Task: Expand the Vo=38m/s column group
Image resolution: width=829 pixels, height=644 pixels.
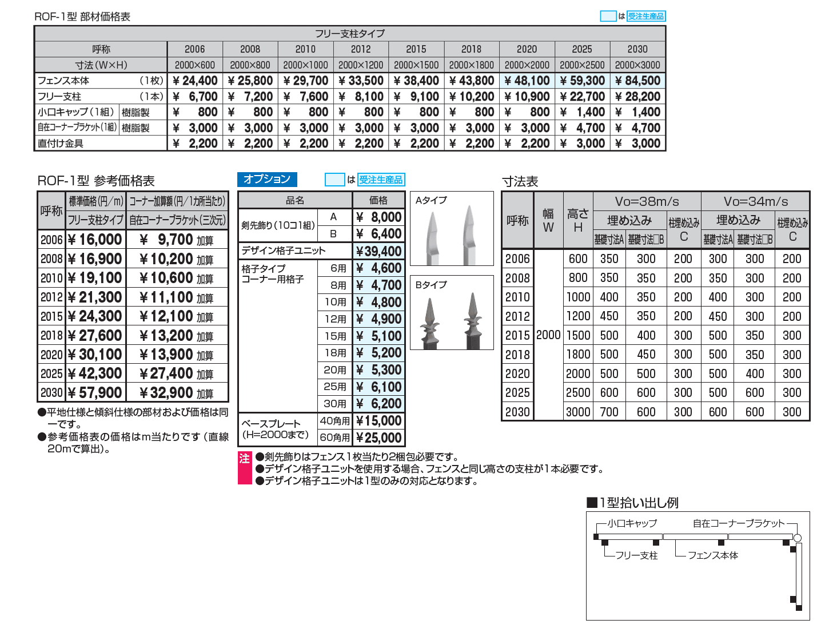Action: click(646, 201)
